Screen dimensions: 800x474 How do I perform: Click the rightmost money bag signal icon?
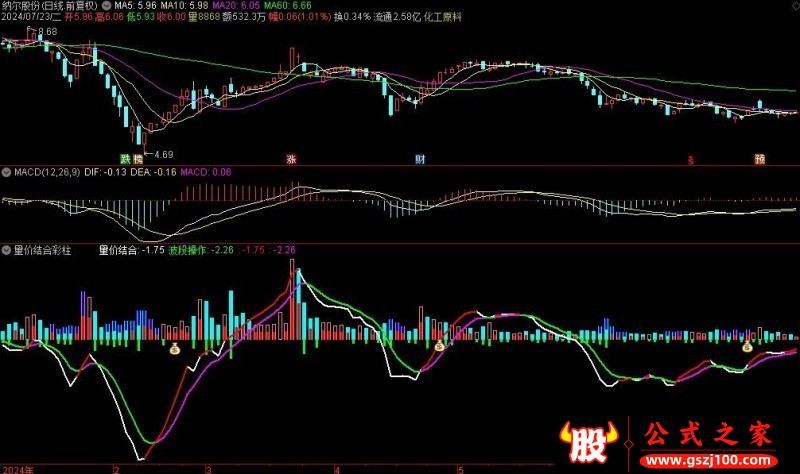click(747, 347)
